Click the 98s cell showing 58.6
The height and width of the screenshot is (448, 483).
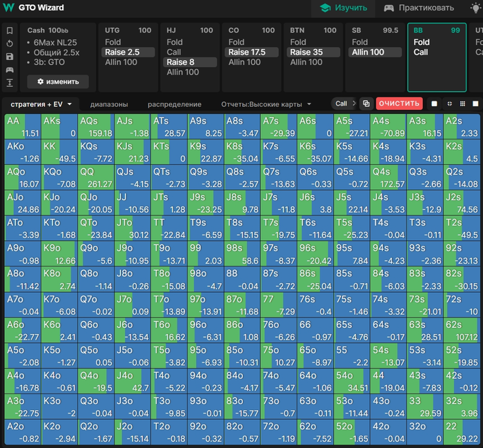[242, 254]
